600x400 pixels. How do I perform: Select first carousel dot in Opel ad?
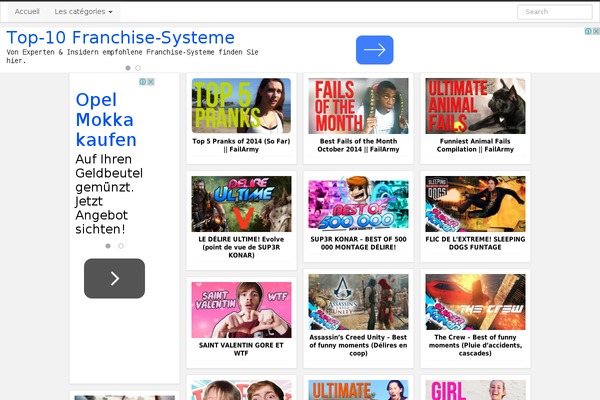click(x=108, y=246)
